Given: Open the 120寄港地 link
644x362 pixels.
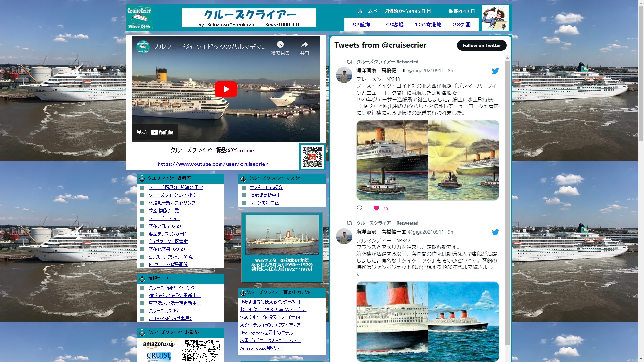Looking at the screenshot, I should (428, 25).
